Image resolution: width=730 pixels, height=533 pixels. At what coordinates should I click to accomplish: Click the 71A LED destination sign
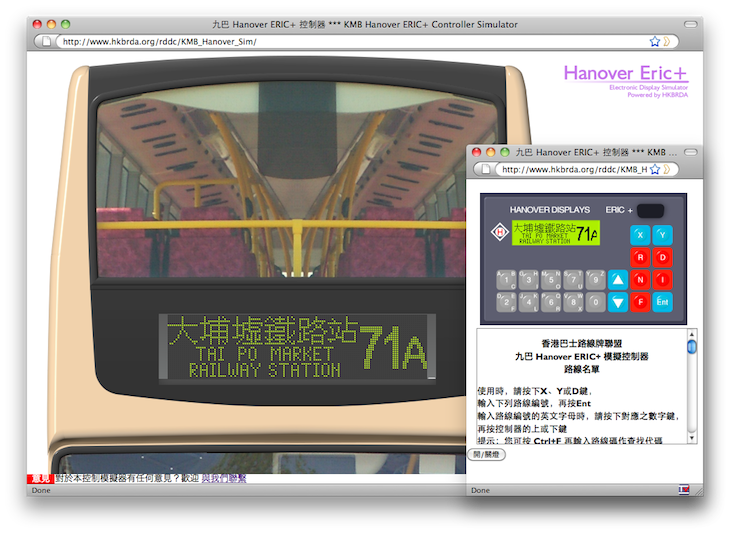click(x=297, y=347)
